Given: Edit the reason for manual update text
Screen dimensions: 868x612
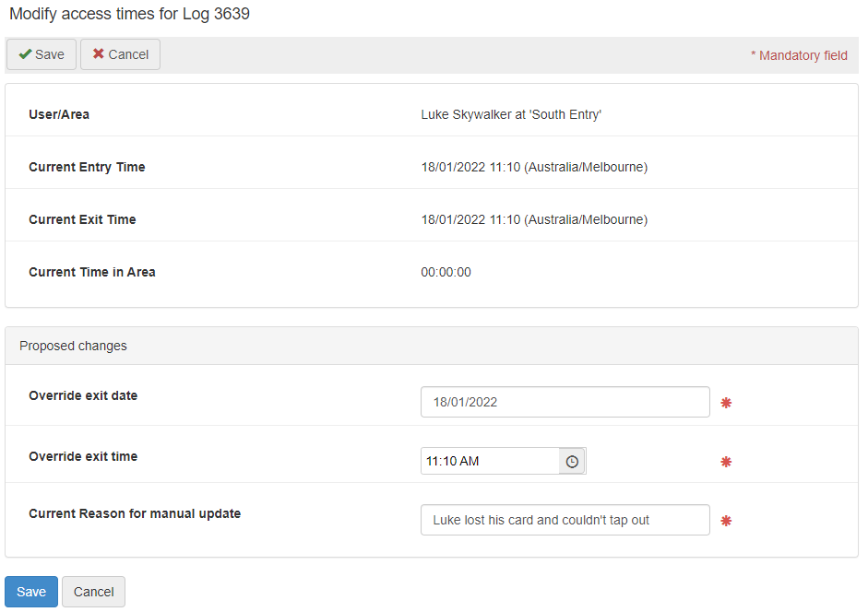Looking at the screenshot, I should click(565, 520).
